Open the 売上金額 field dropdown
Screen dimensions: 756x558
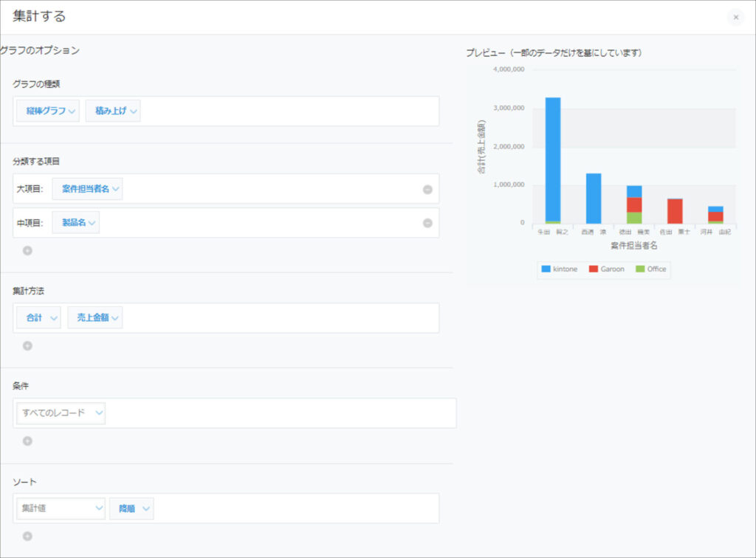pos(95,318)
